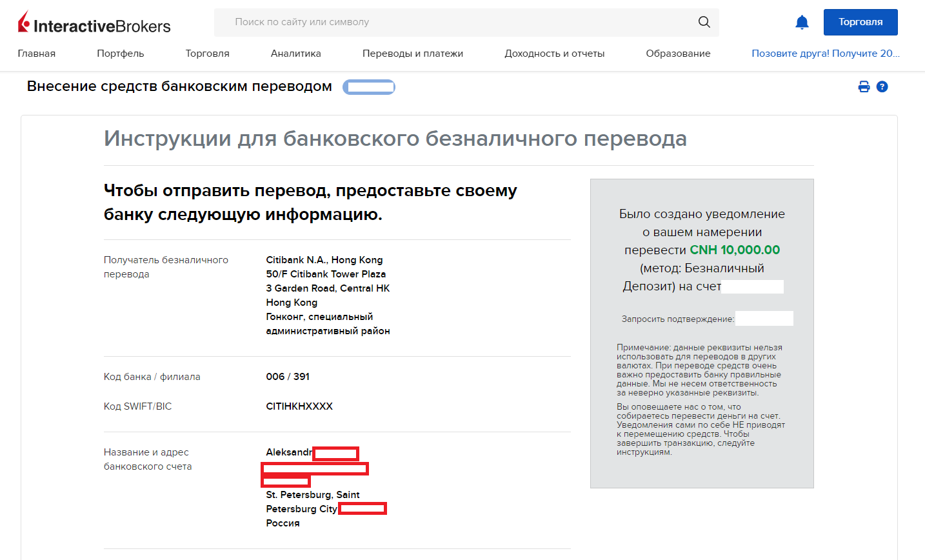Viewport: 925px width, 560px height.
Task: Click the account badge next to page title
Action: click(369, 87)
